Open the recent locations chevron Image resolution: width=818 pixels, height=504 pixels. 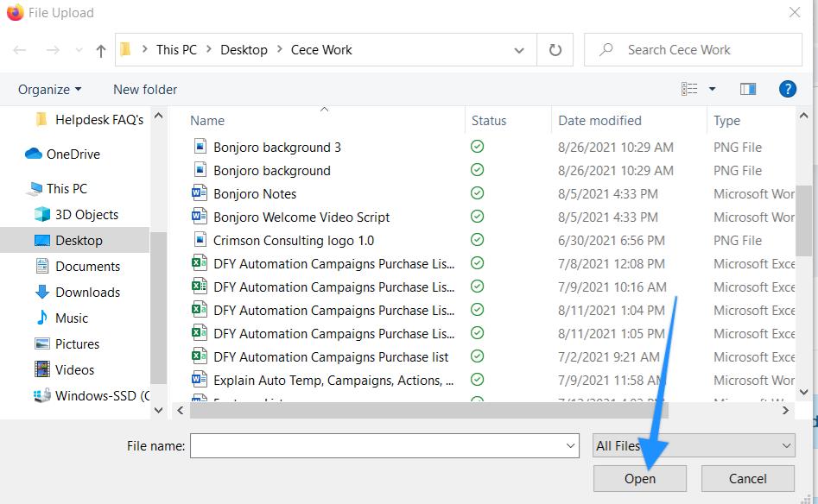pyautogui.click(x=79, y=50)
